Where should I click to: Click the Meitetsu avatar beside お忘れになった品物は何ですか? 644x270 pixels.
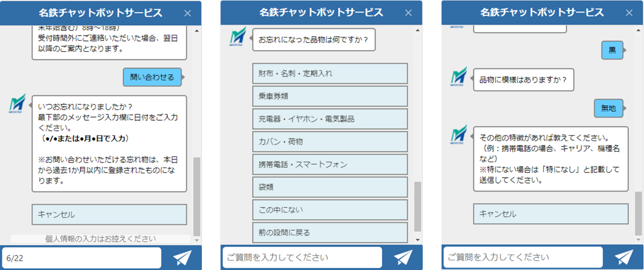[x=238, y=36]
